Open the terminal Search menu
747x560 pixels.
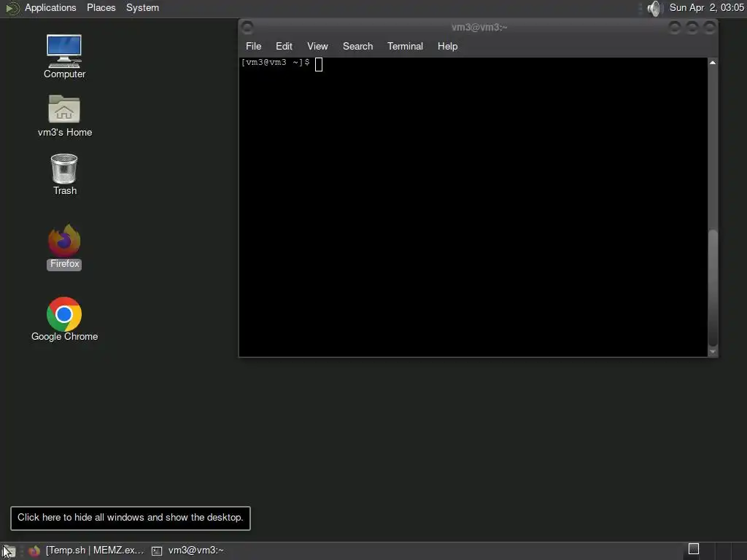(357, 46)
